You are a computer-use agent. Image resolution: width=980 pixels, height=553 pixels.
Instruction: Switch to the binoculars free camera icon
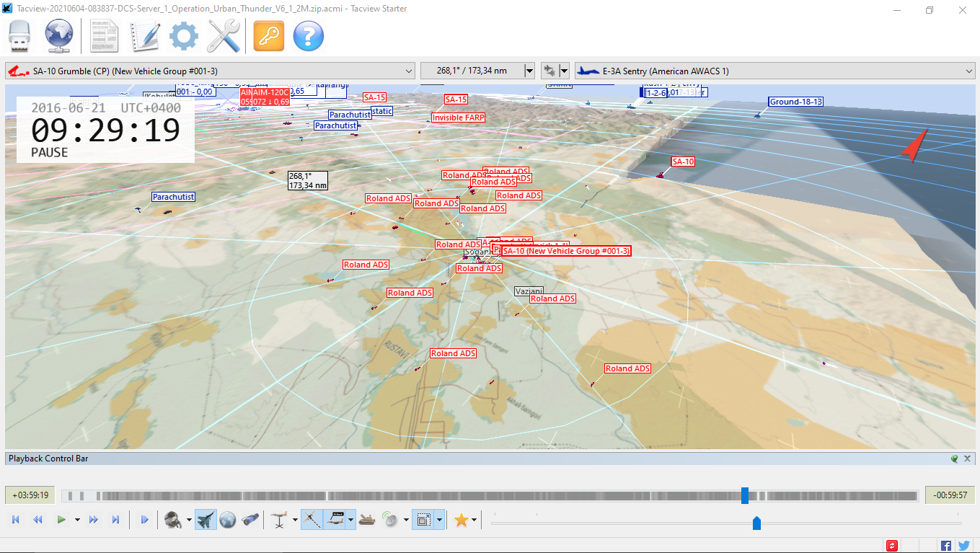point(250,519)
